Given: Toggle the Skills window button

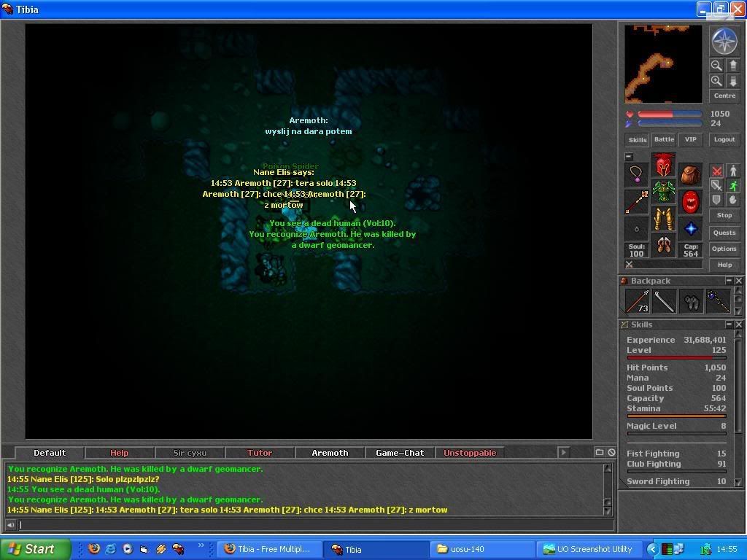Looking at the screenshot, I should [x=638, y=139].
